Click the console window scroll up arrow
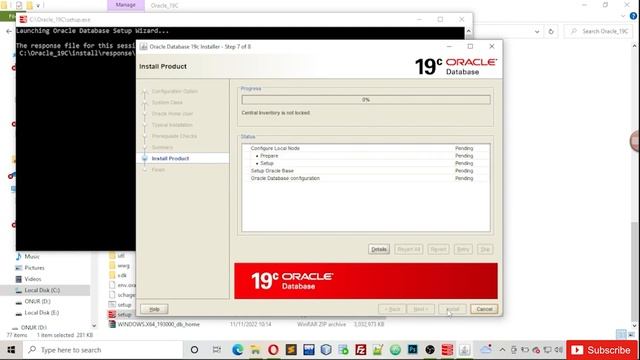 (x=469, y=31)
